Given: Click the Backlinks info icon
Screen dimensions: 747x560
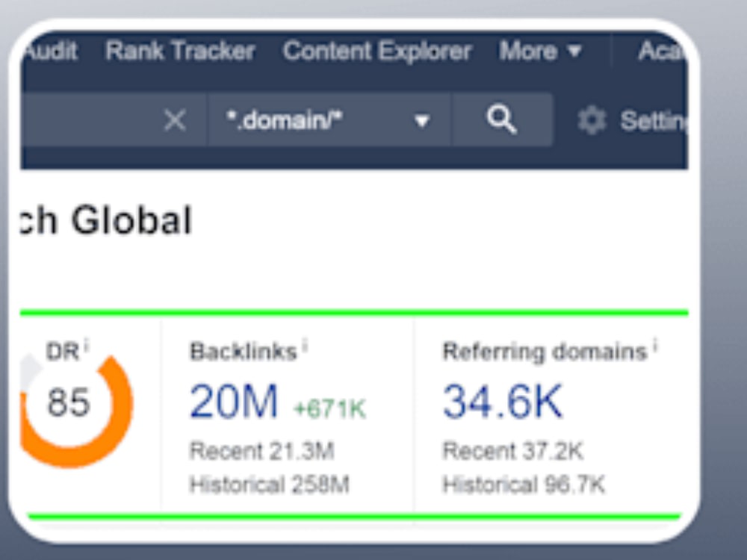Looking at the screenshot, I should (305, 345).
